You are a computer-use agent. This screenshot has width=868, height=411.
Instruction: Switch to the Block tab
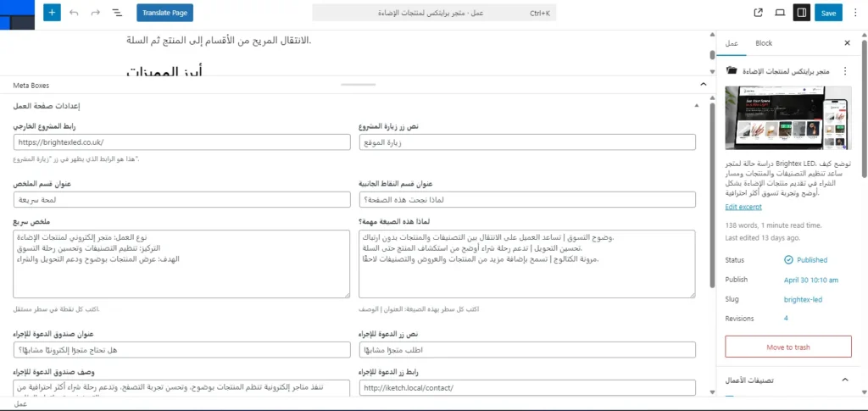click(764, 43)
